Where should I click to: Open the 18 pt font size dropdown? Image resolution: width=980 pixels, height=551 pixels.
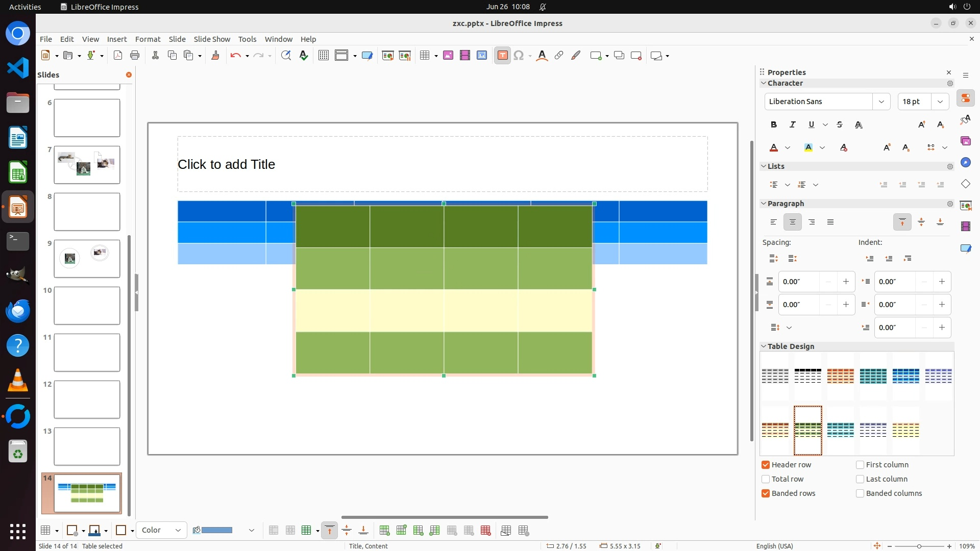tap(940, 102)
